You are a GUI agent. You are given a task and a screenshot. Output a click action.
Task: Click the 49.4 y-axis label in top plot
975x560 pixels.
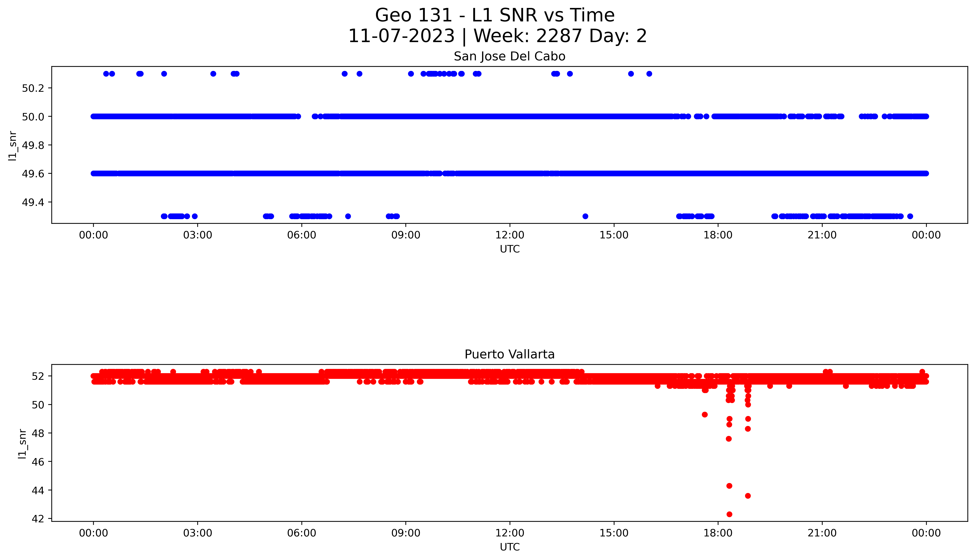[33, 202]
